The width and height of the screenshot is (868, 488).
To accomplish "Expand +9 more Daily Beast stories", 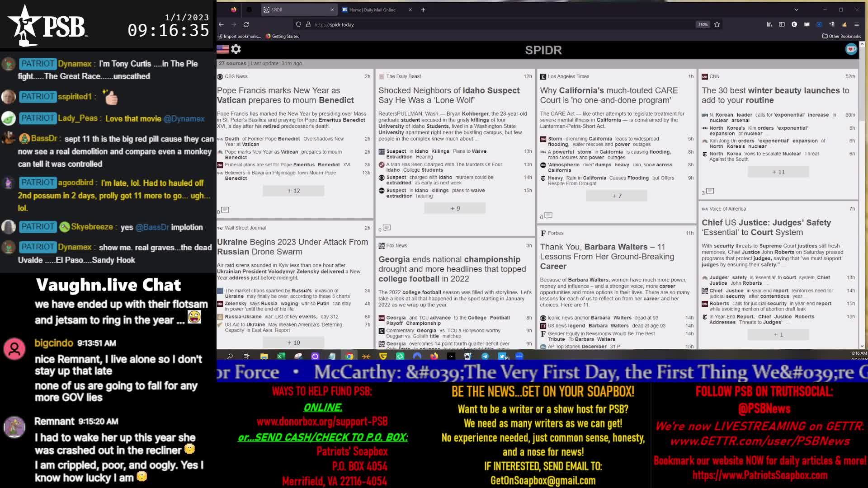I will click(x=455, y=208).
